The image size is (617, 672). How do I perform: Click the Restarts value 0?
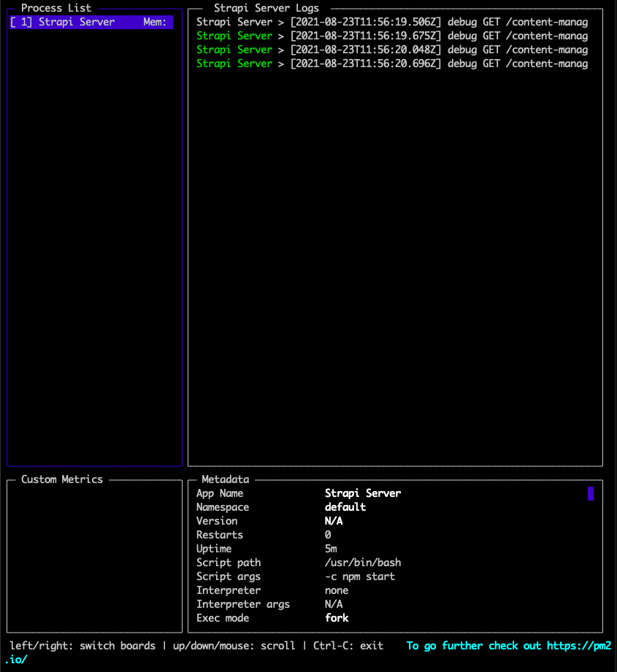pyautogui.click(x=328, y=535)
